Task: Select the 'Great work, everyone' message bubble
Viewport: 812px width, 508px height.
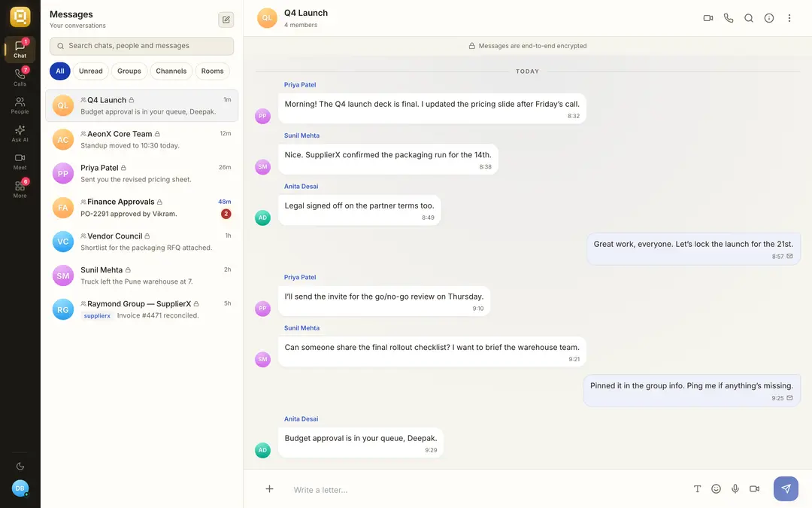Action: 693,249
